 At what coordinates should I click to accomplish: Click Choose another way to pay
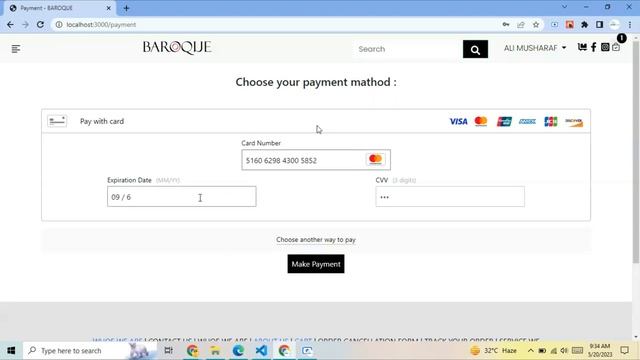[316, 240]
